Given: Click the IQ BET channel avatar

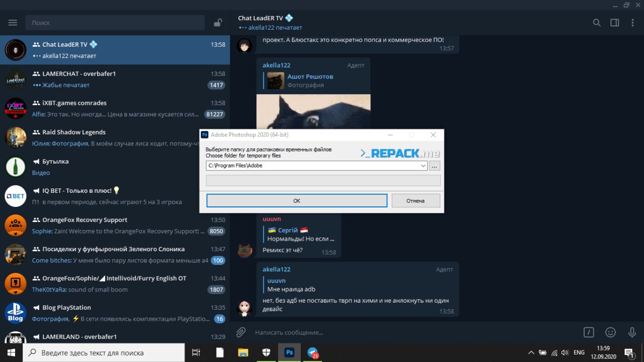Looking at the screenshot, I should point(16,196).
